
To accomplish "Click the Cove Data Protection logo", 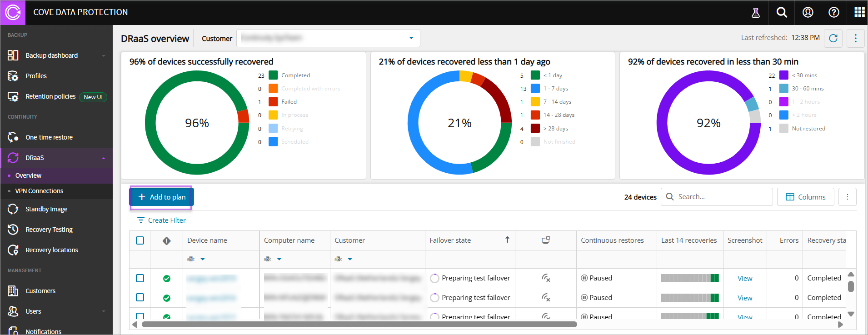I will click(x=13, y=12).
